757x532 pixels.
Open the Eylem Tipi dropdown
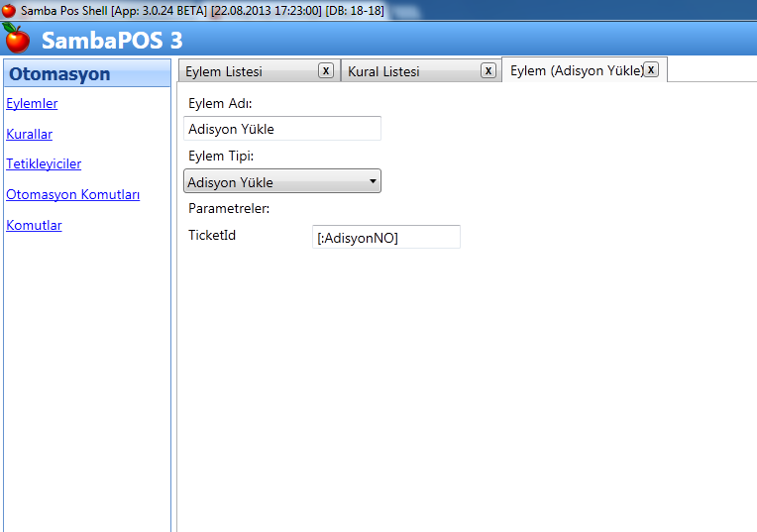(x=282, y=181)
